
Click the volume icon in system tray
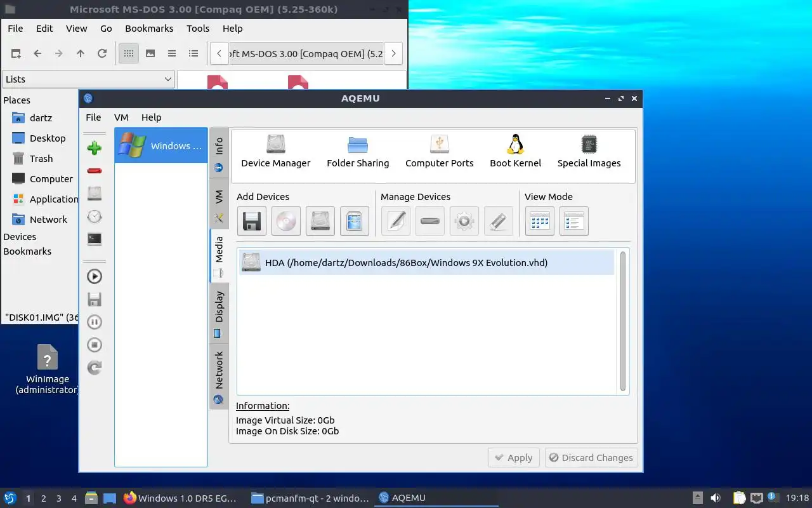pyautogui.click(x=716, y=498)
